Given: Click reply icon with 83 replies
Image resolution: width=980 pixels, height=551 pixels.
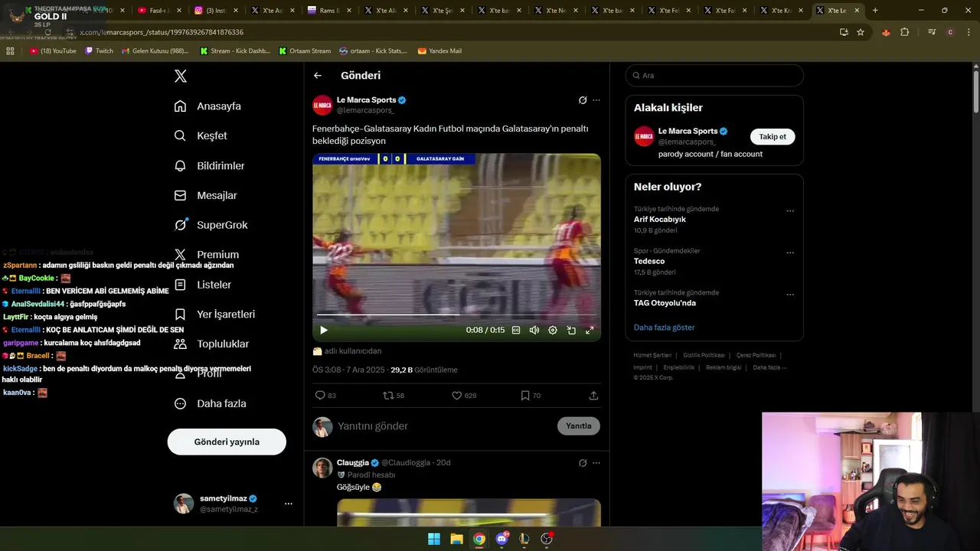Looking at the screenshot, I should (325, 396).
